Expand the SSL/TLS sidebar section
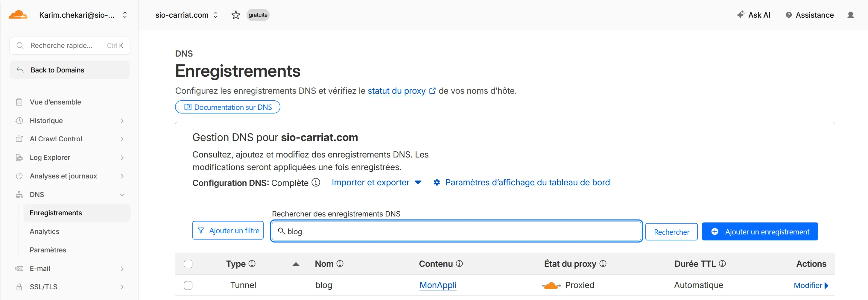 122,287
